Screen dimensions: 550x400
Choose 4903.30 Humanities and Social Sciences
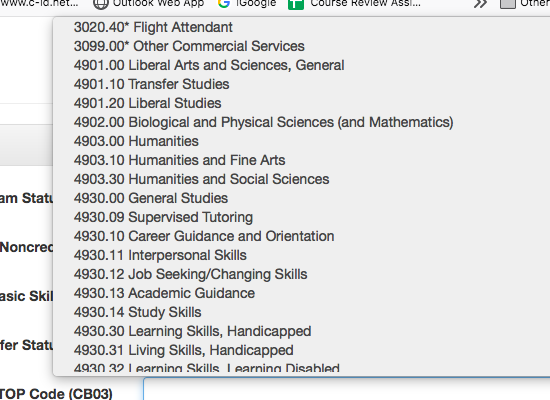[x=302, y=179]
